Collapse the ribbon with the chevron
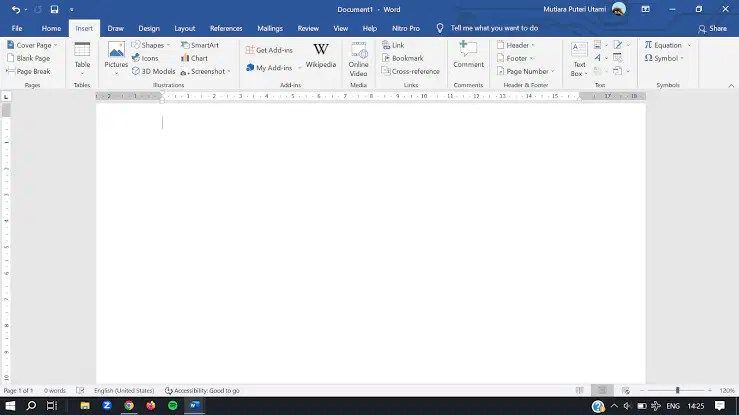739x415 pixels. point(731,86)
